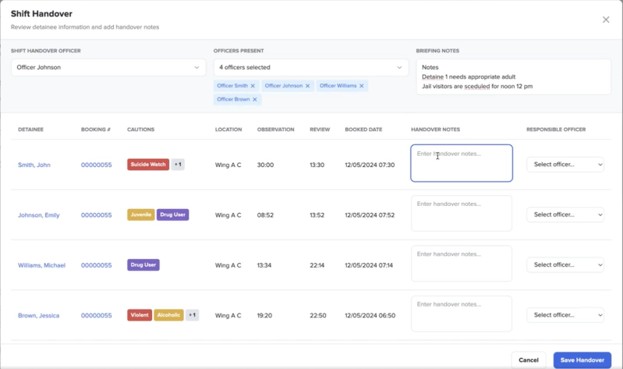Click the Booked Date column header
Image resolution: width=623 pixels, height=369 pixels.
click(x=364, y=129)
